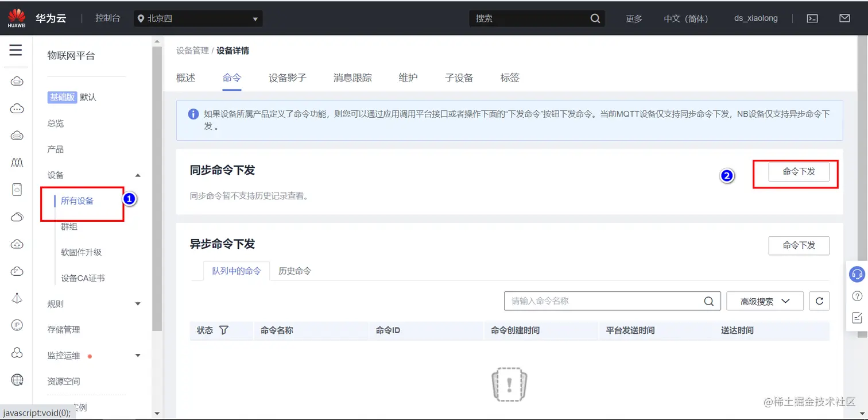The image size is (868, 420).
Task: Click the question mark help icon
Action: (x=857, y=296)
